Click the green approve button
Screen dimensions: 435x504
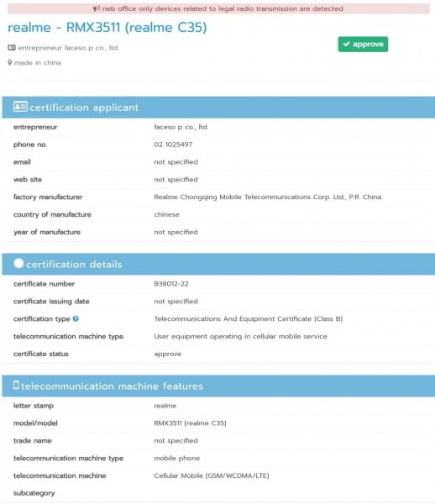point(363,45)
